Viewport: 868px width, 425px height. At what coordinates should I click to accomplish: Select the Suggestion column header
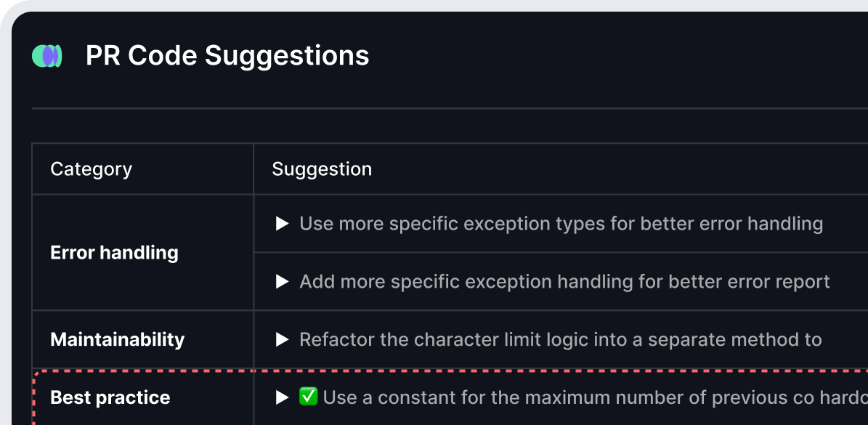point(322,169)
